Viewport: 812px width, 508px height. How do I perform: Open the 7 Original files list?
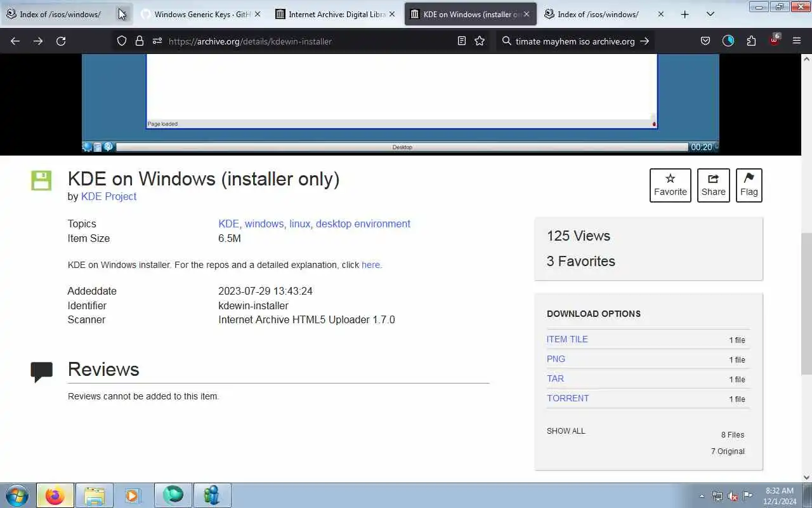click(x=728, y=451)
